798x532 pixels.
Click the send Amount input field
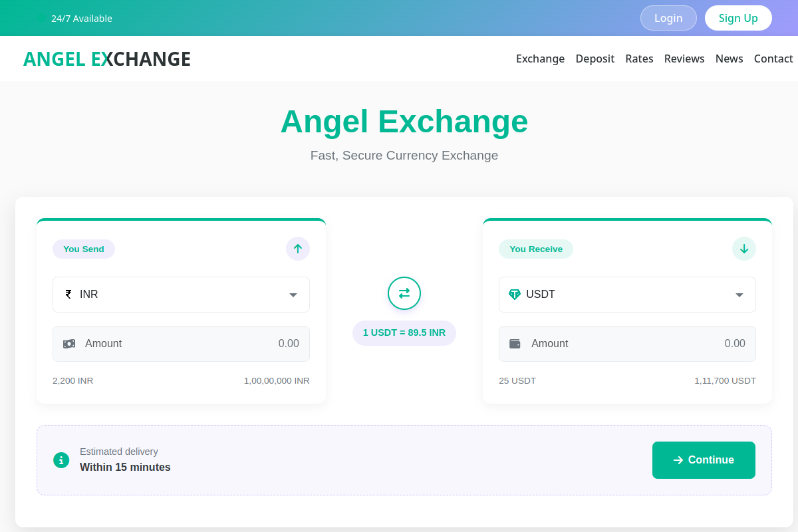coord(181,344)
